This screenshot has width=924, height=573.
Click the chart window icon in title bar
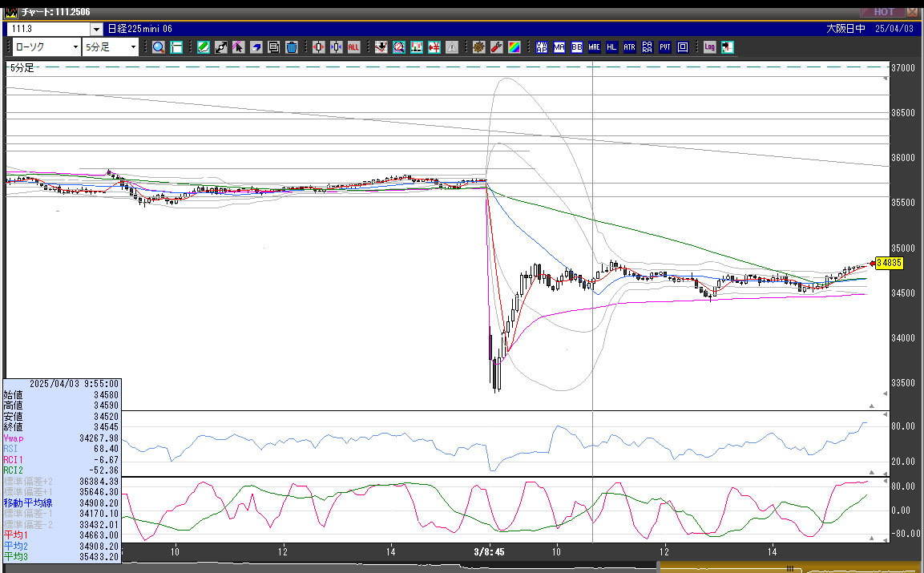(10, 12)
